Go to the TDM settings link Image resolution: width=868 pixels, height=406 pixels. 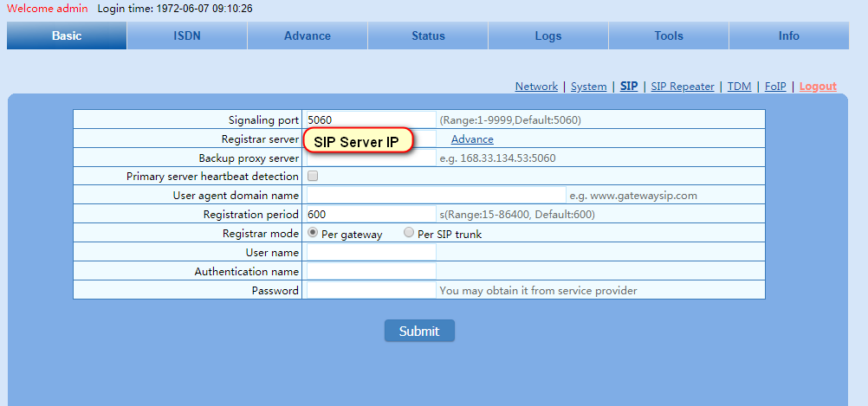(739, 87)
